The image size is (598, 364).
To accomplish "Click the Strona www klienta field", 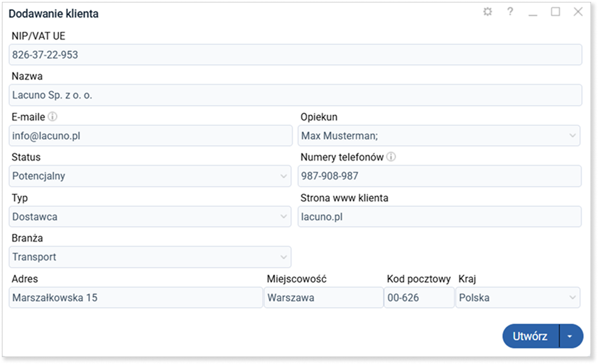I will pos(440,217).
